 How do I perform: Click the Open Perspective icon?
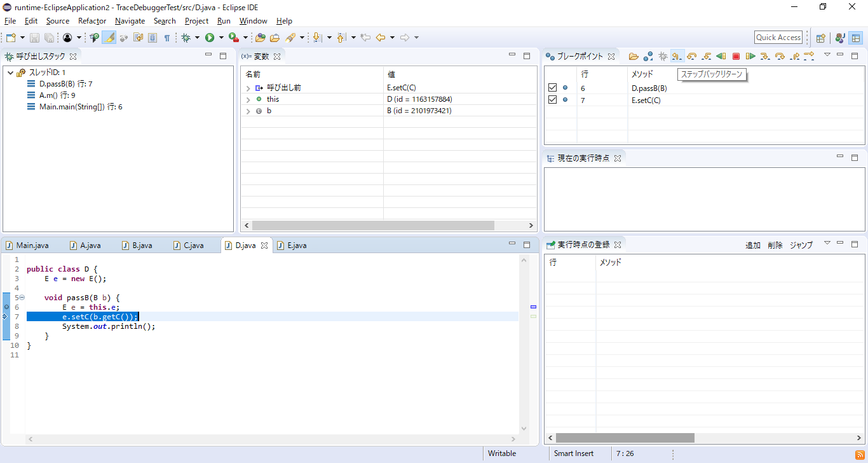click(x=820, y=38)
